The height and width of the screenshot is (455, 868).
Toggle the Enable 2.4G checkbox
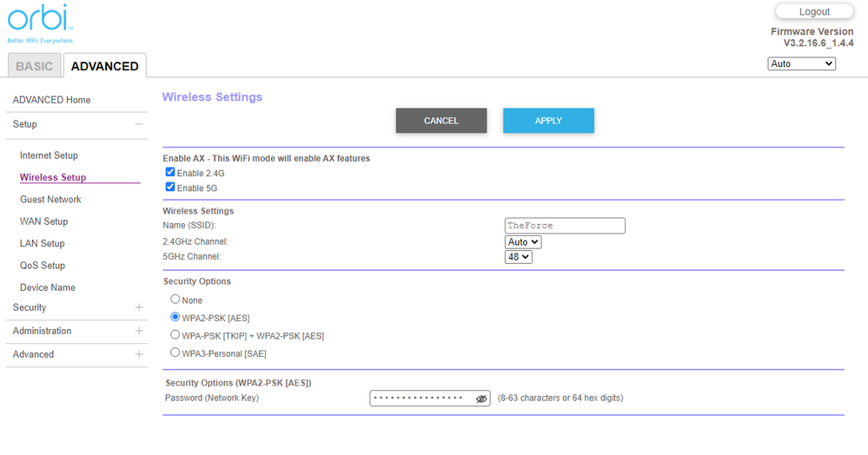[170, 173]
